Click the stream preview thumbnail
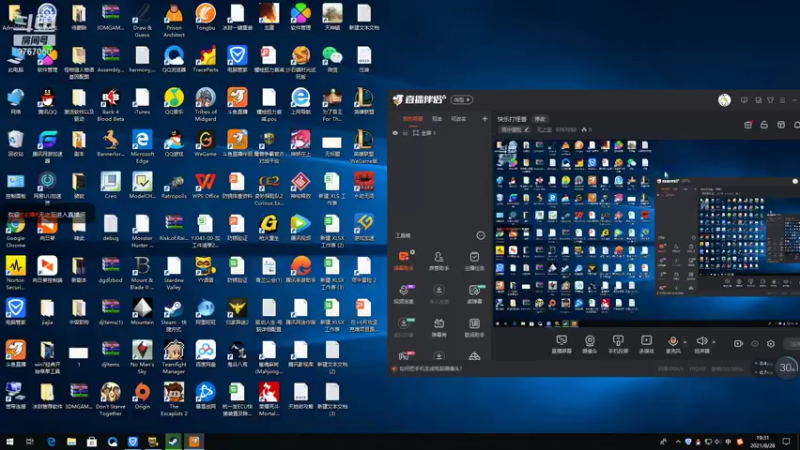The height and width of the screenshot is (450, 800). [x=646, y=234]
